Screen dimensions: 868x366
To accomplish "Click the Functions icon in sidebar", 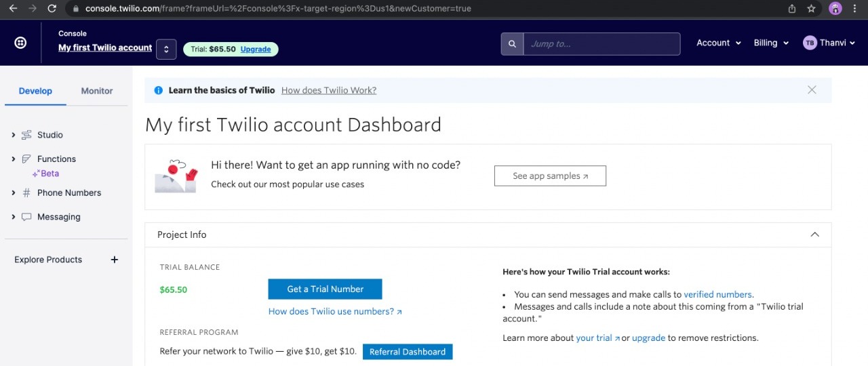I will (x=26, y=159).
